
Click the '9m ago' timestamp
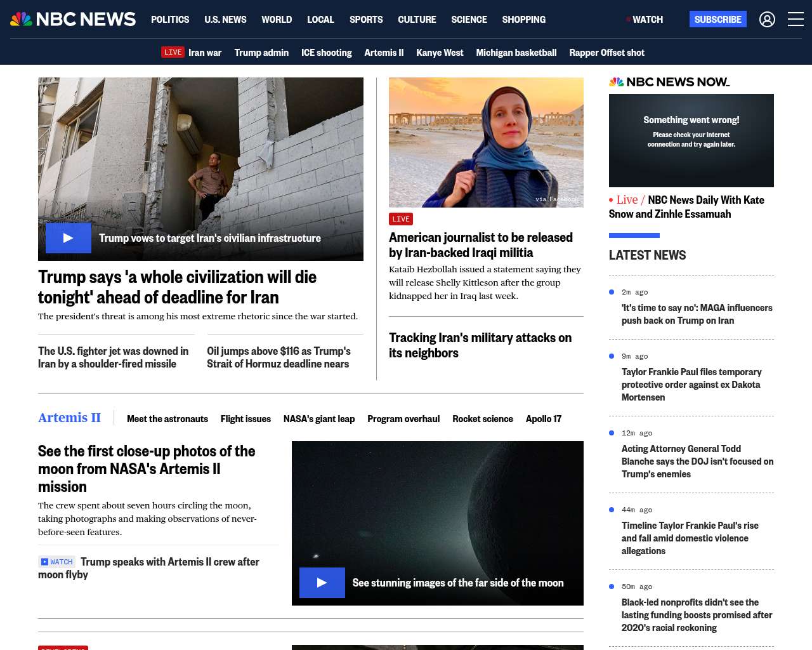point(635,357)
